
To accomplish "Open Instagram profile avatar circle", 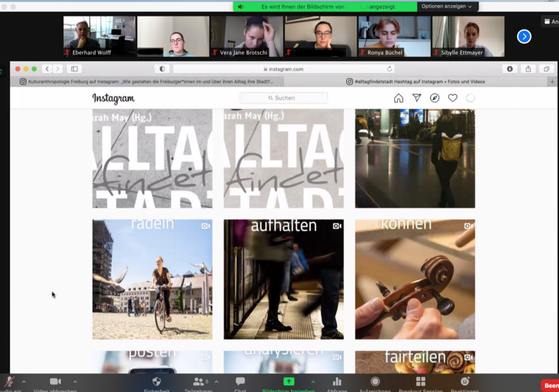I will [470, 98].
